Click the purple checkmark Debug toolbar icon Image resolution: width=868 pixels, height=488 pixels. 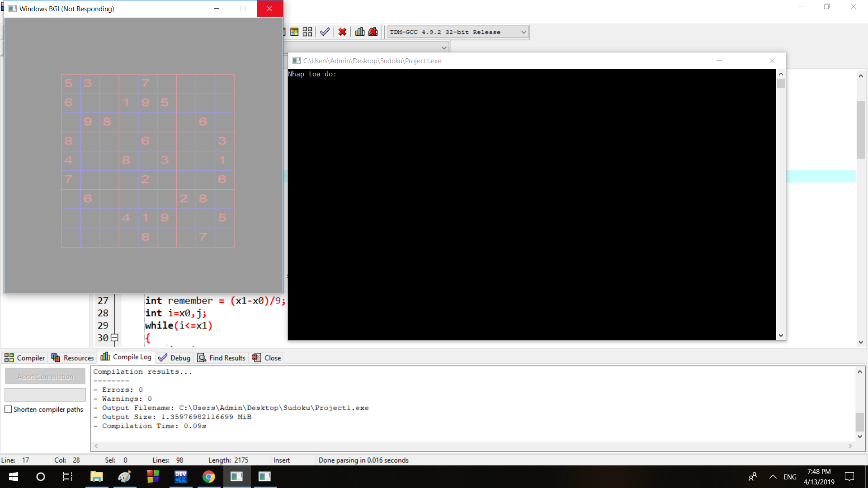tap(325, 32)
